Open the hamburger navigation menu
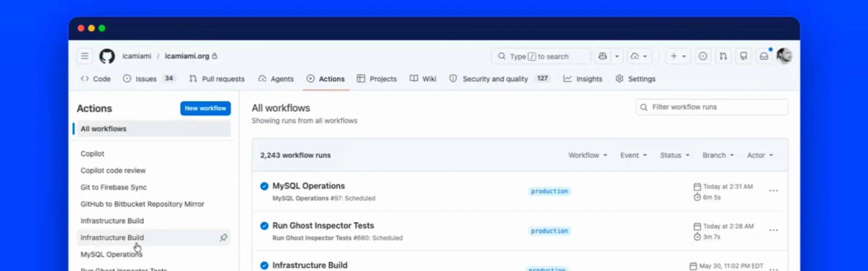 [85, 56]
